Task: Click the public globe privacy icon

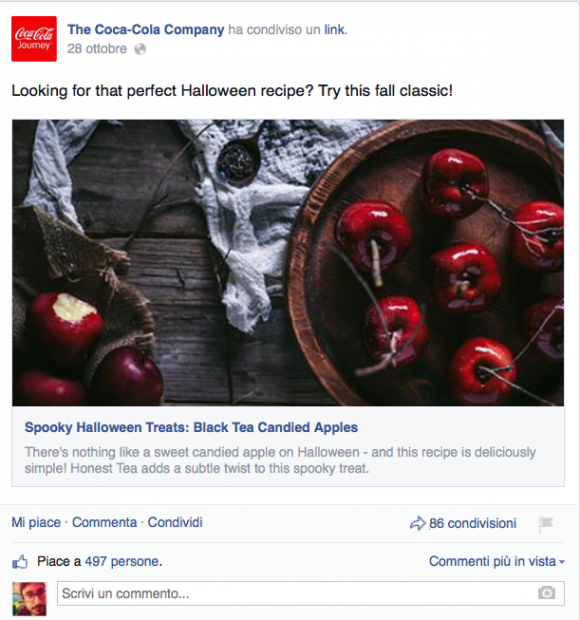Action: pos(140,49)
